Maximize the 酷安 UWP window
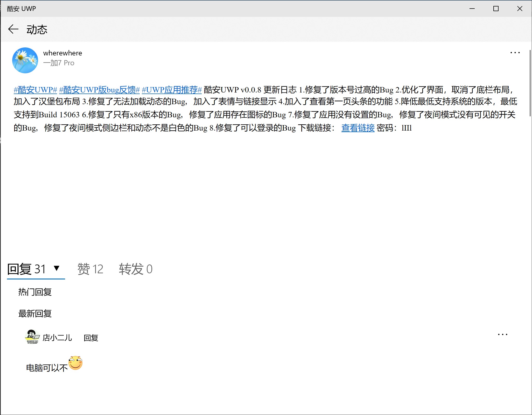Viewport: 532px width, 415px height. (496, 9)
